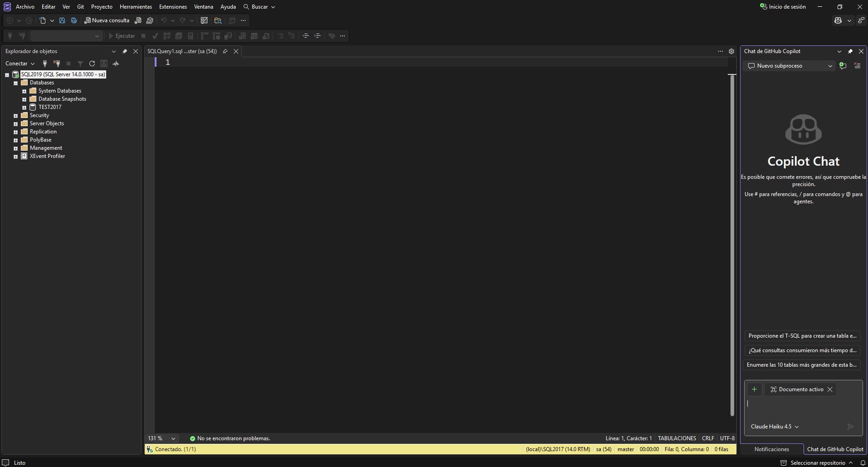Clear the Copilot chat thread list

tap(857, 66)
